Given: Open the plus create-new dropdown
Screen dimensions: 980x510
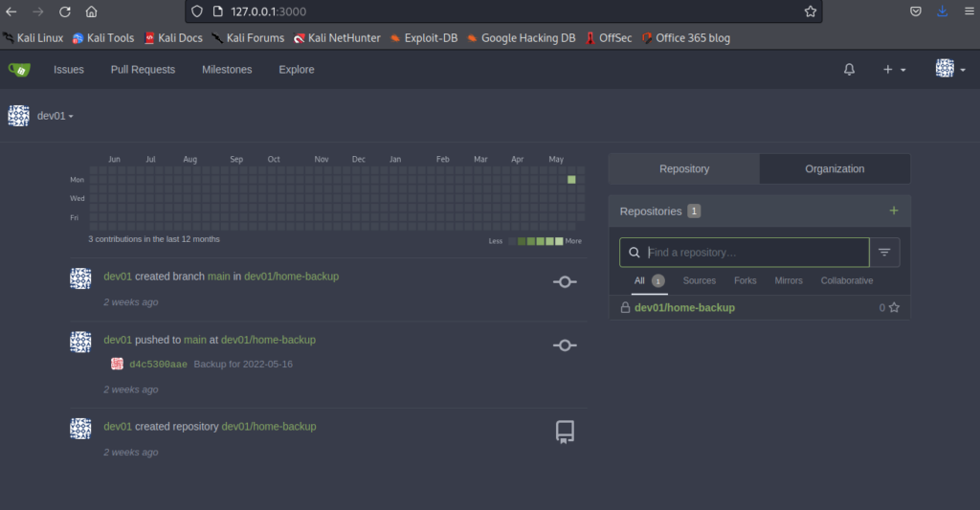Looking at the screenshot, I should click(x=894, y=70).
